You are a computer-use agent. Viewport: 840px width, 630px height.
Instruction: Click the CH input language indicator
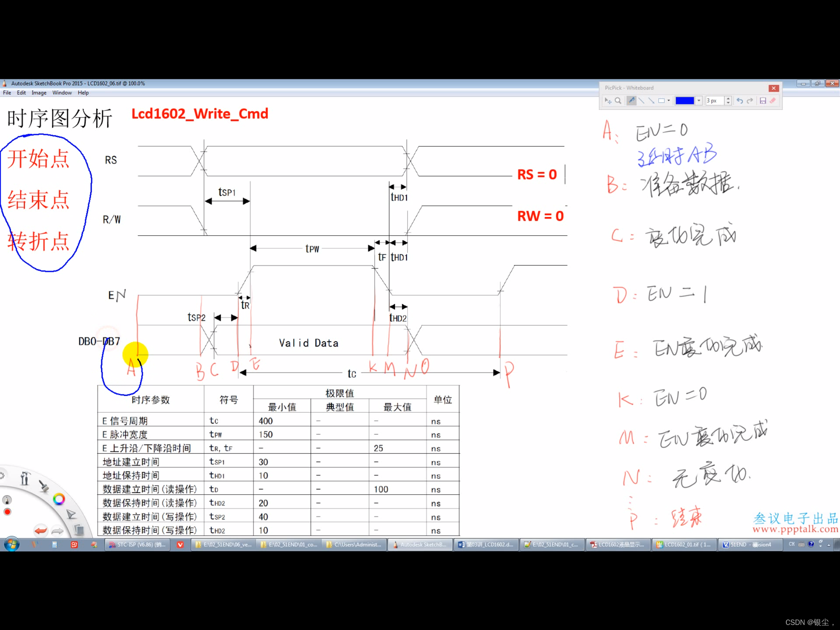tap(791, 544)
